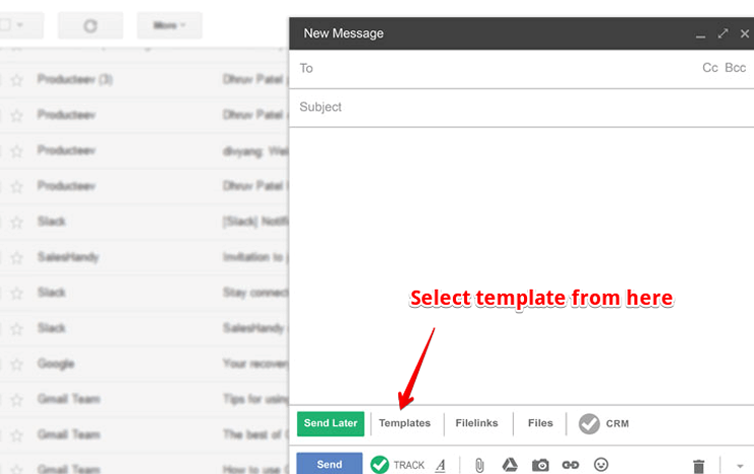Open Gmail Team 'Tips for using' email
Viewport: 754px width, 474px height.
click(144, 399)
